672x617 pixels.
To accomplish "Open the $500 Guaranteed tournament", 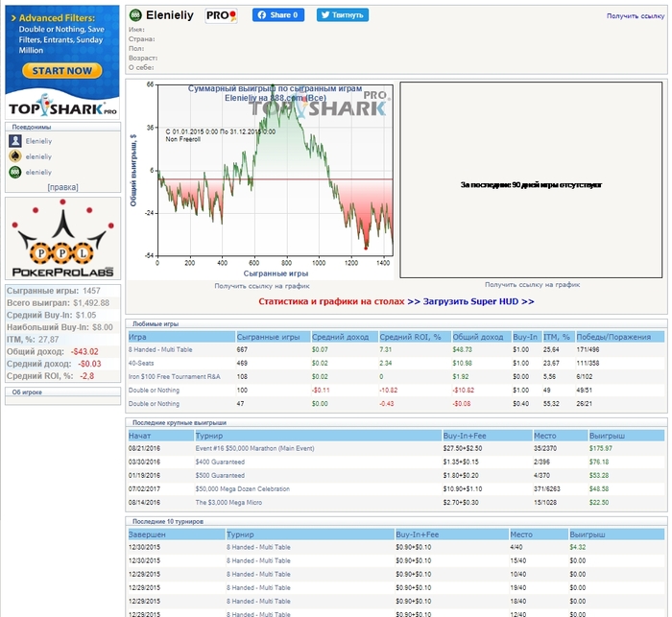I will 220,475.
